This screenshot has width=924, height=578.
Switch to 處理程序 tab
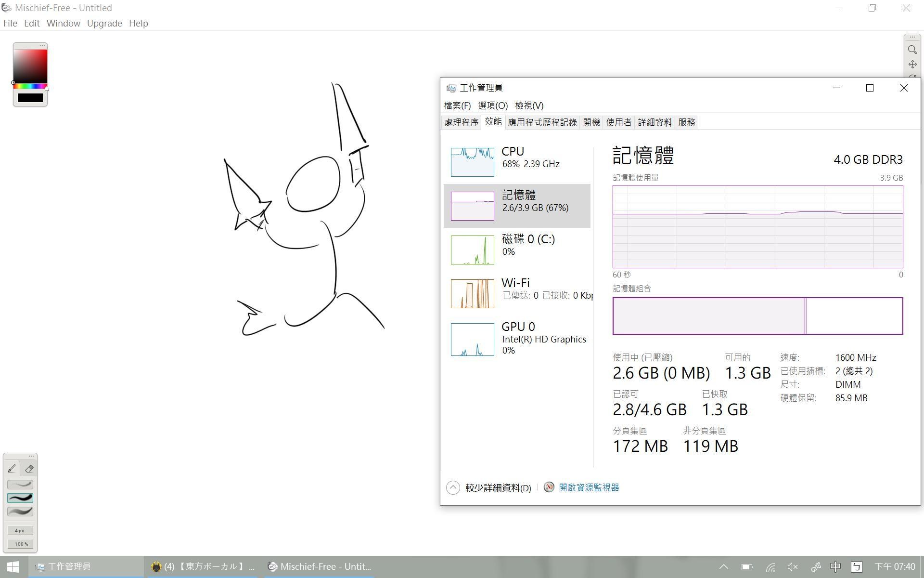(x=461, y=122)
